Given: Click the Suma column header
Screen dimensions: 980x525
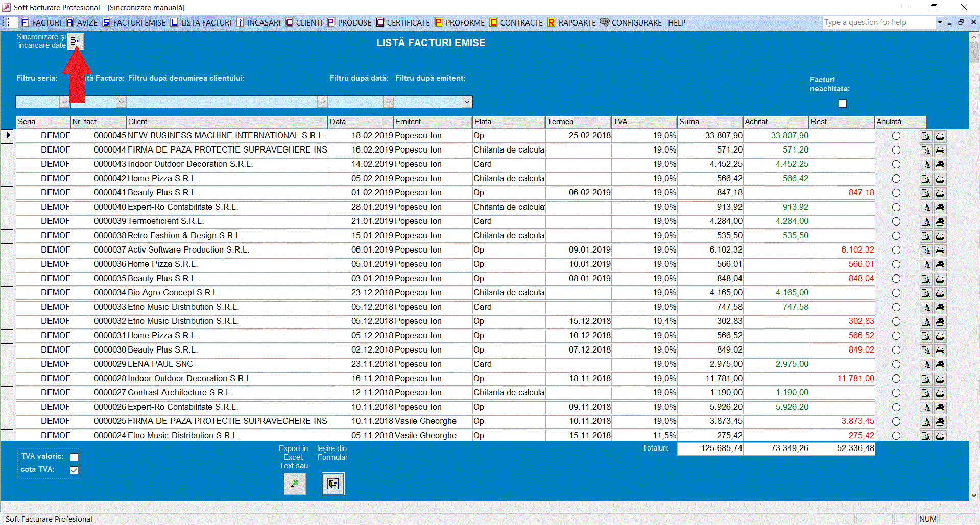Looking at the screenshot, I should click(x=710, y=122).
